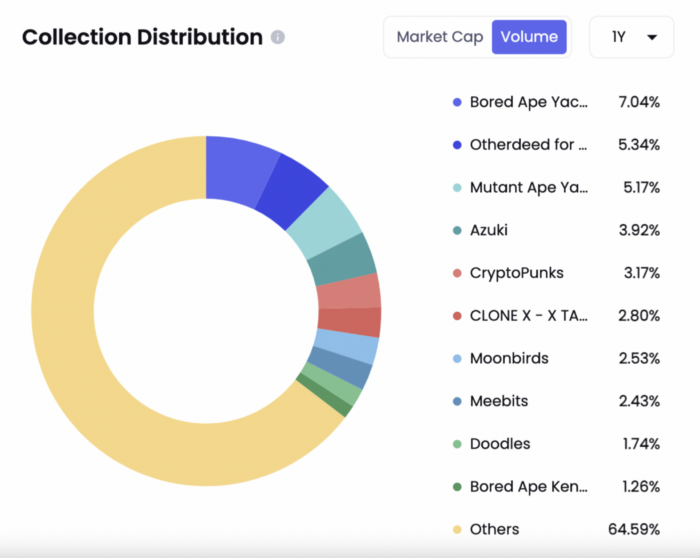The height and width of the screenshot is (558, 700).
Task: Click the Azuki legend color dot
Action: click(457, 230)
